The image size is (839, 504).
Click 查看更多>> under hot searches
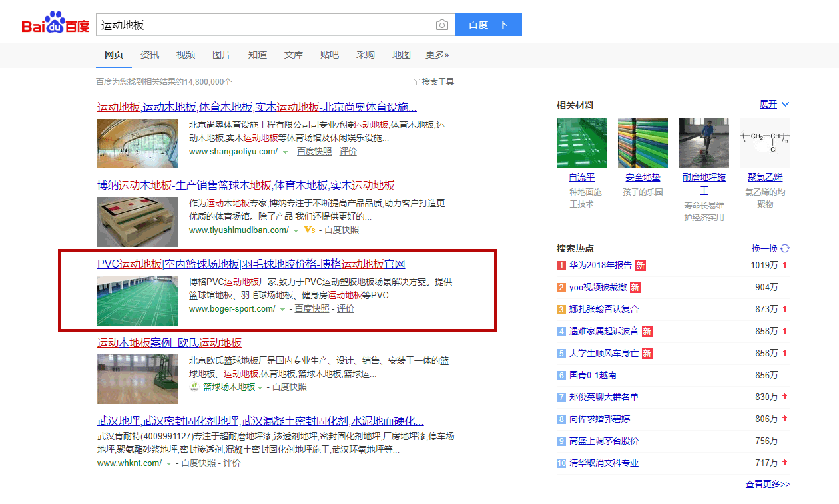(768, 484)
